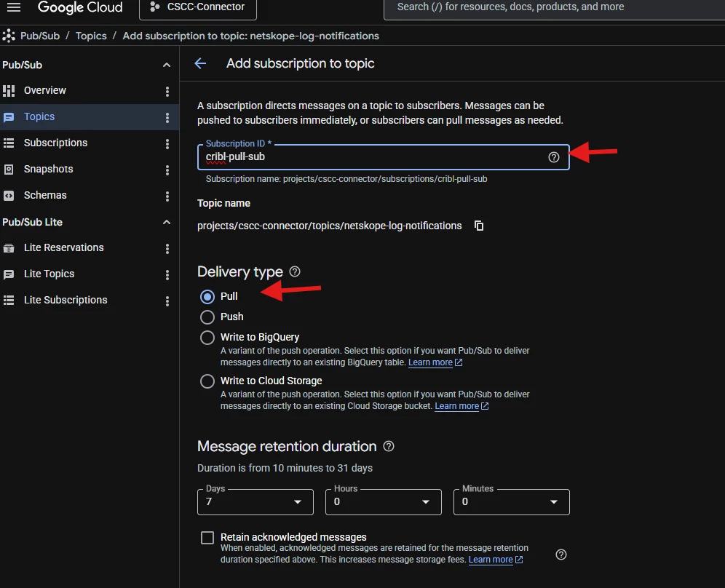
Task: Open the Days retention dropdown
Action: click(255, 502)
